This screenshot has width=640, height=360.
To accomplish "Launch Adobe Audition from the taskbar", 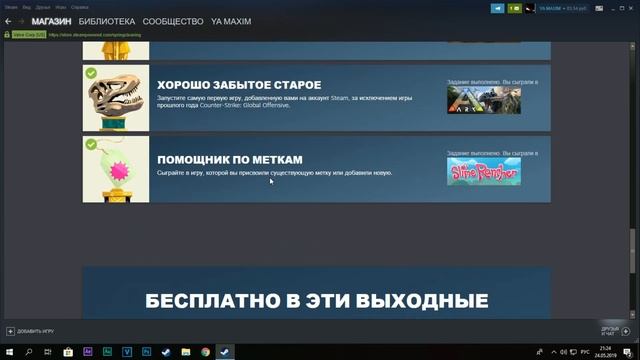I will tap(107, 352).
